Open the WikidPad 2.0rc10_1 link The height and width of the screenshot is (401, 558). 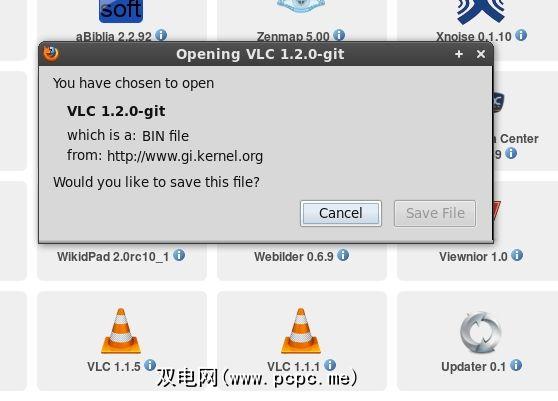[113, 257]
